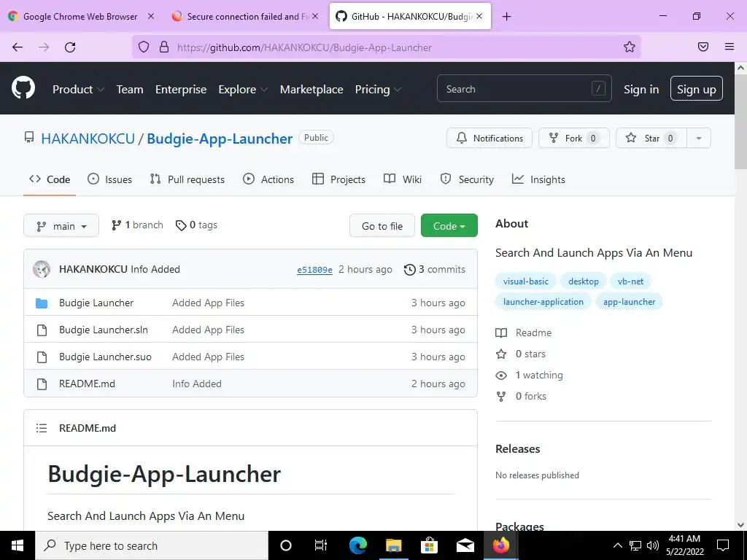
Task: Click the README table of contents icon
Action: pos(42,428)
